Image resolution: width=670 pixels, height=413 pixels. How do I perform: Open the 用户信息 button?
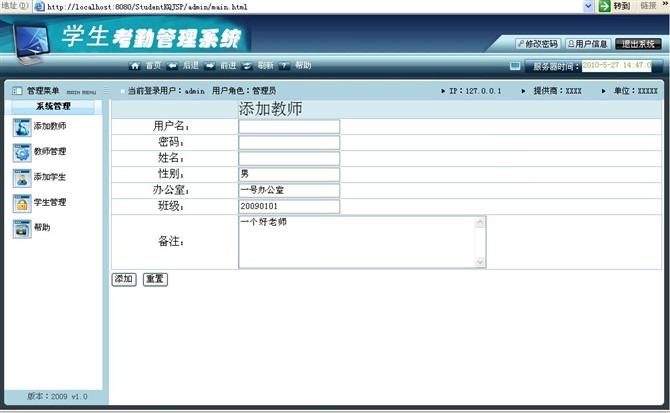pos(587,44)
